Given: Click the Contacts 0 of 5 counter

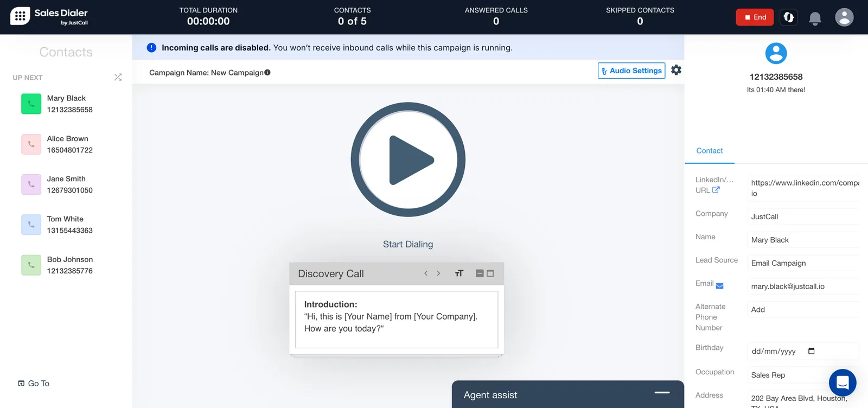Looking at the screenshot, I should tap(352, 21).
